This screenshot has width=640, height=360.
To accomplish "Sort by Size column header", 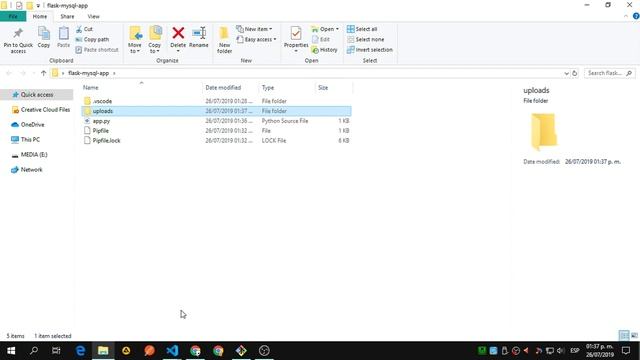I will (323, 87).
